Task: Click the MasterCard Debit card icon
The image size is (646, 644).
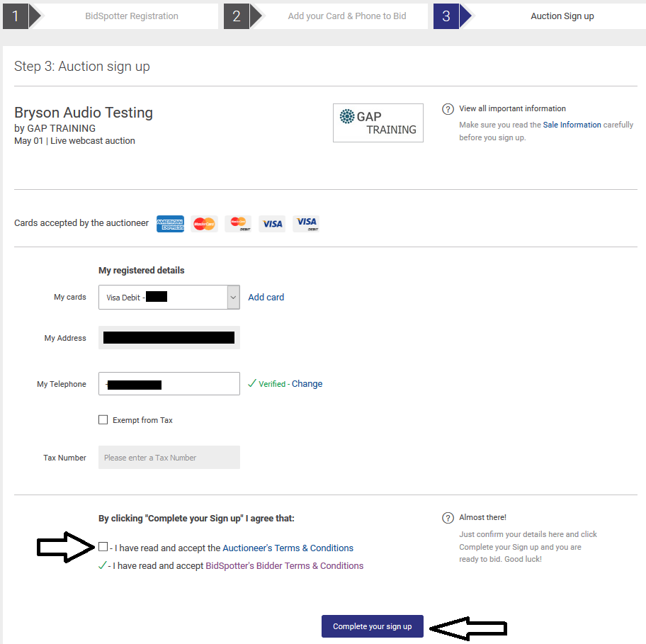Action: 238,224
